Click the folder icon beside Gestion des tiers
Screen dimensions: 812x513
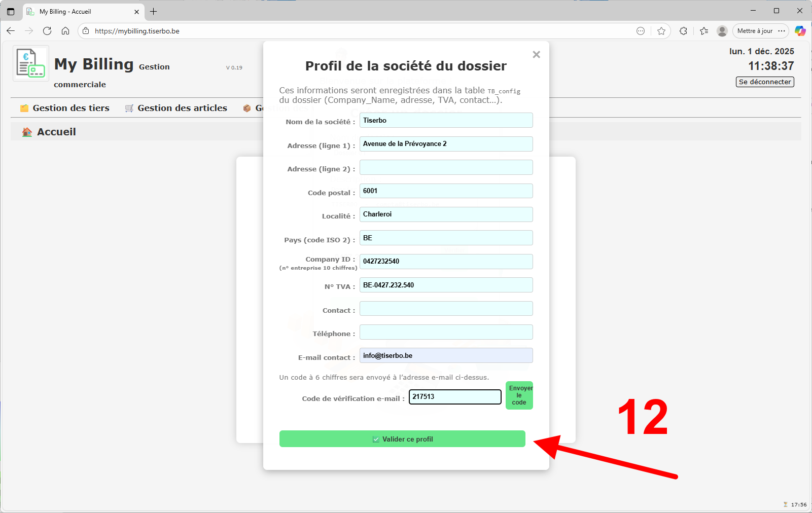[x=24, y=107]
